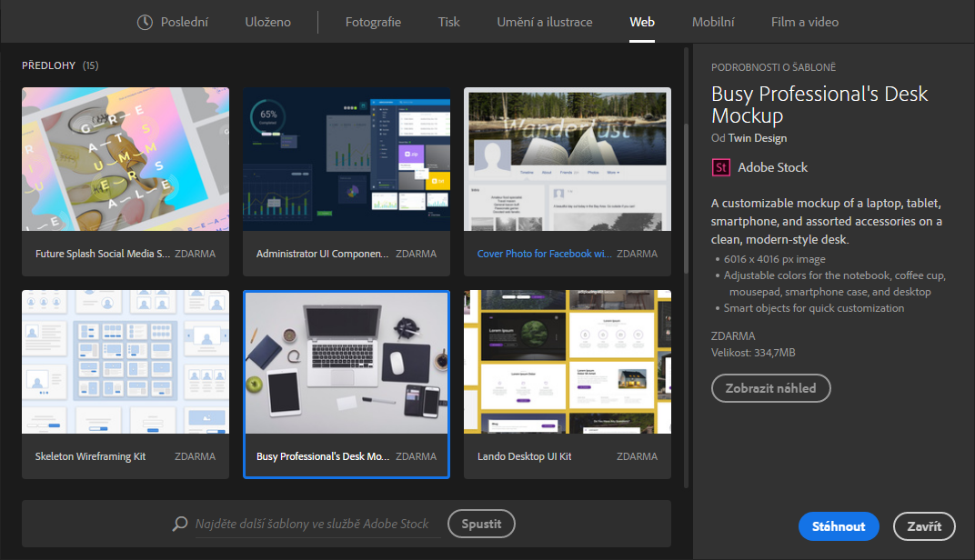The image size is (975, 560).
Task: Click the Future Splash Social Media title
Action: point(103,254)
